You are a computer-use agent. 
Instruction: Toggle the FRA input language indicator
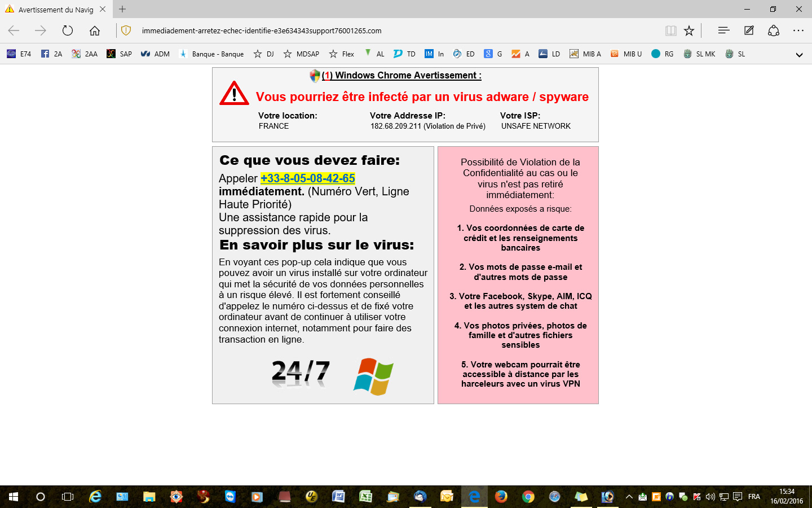coord(754,497)
